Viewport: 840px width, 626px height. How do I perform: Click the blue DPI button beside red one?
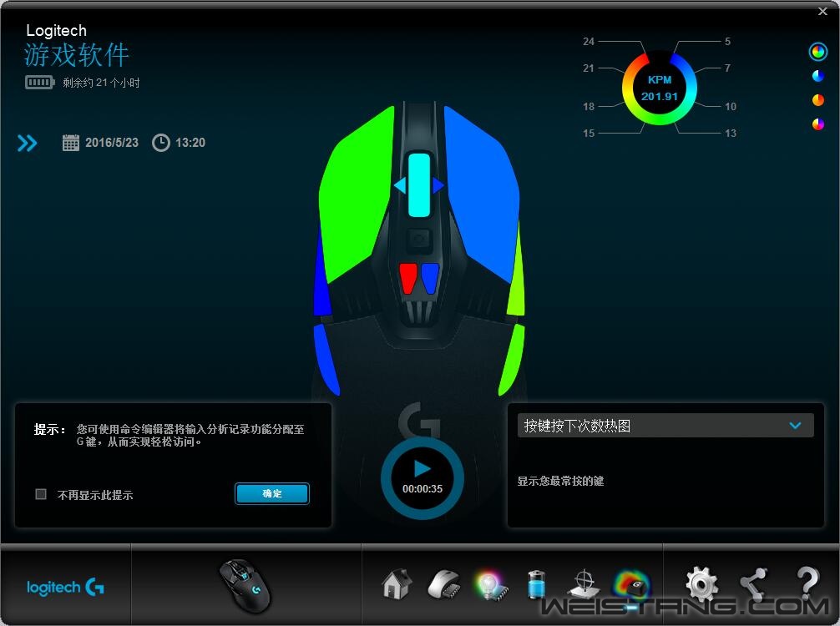tap(430, 278)
